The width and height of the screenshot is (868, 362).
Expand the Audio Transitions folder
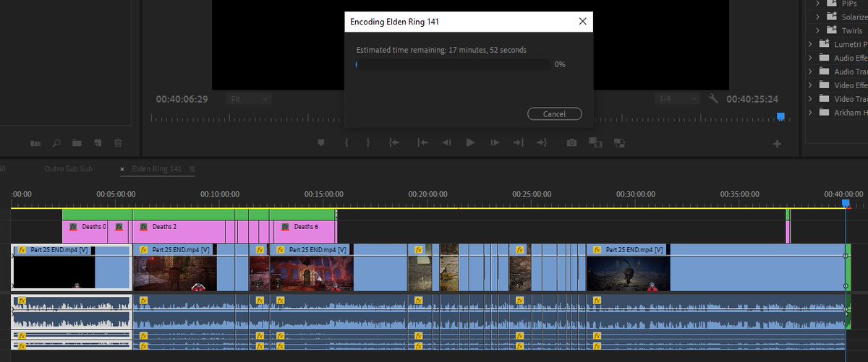click(809, 72)
